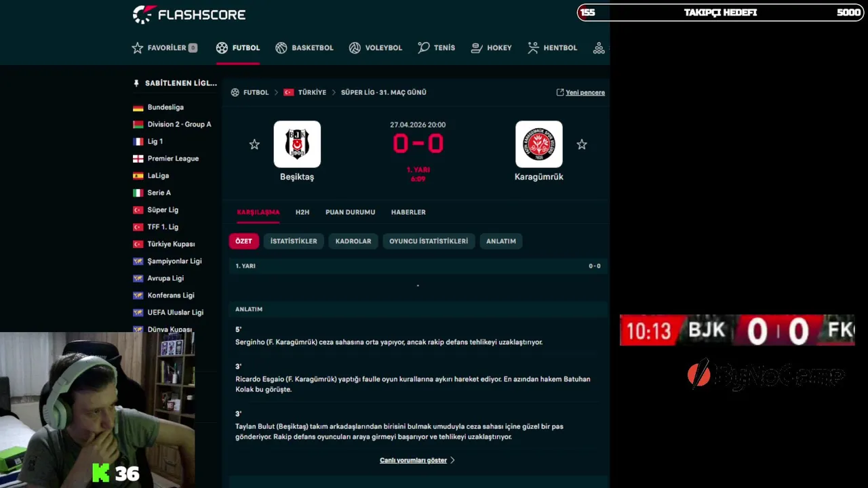Select the Kadrolar sub-tab

tap(353, 241)
